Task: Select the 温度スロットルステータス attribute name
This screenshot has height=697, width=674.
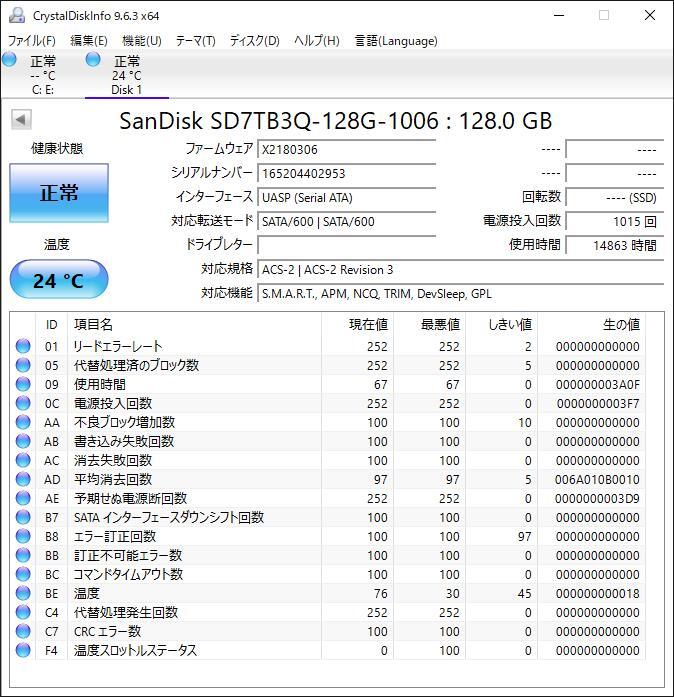Action: click(136, 650)
